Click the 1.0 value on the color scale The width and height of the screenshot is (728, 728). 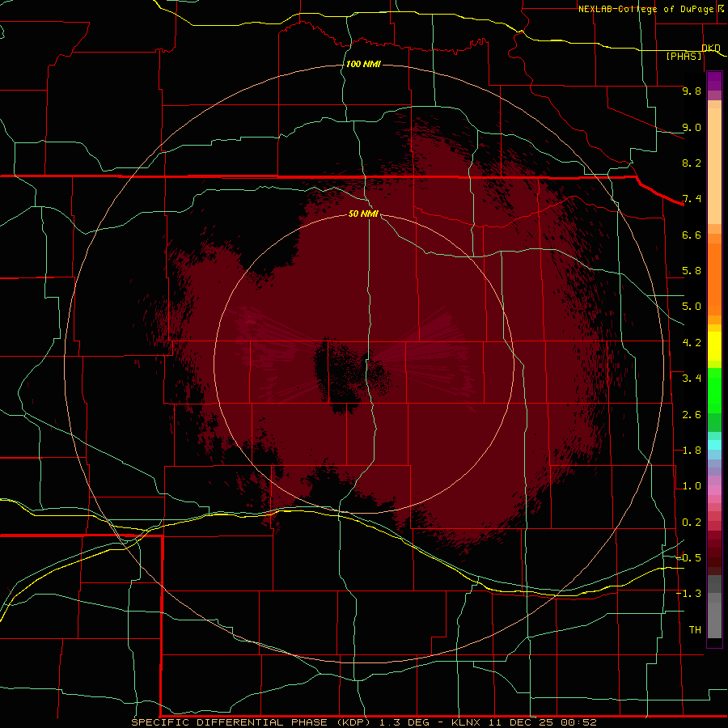[x=692, y=487]
